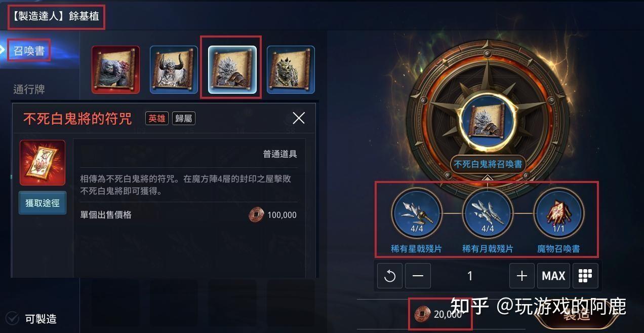Viewport: 644px width, 333px height.
Task: Reset crafting quantity with the refresh icon
Action: [x=390, y=276]
